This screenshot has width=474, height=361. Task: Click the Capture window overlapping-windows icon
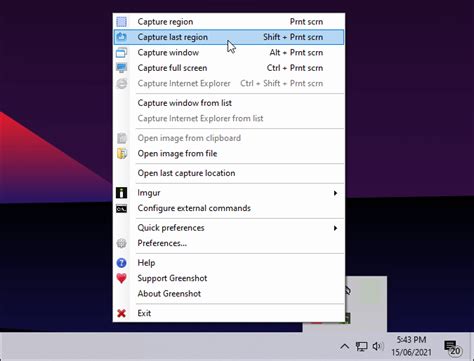[x=121, y=53]
